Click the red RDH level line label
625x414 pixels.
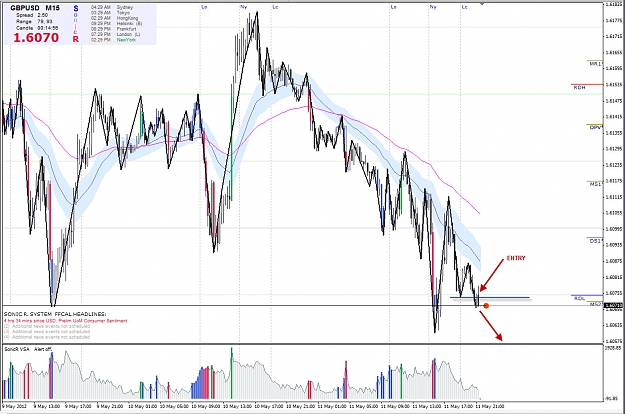pyautogui.click(x=579, y=87)
